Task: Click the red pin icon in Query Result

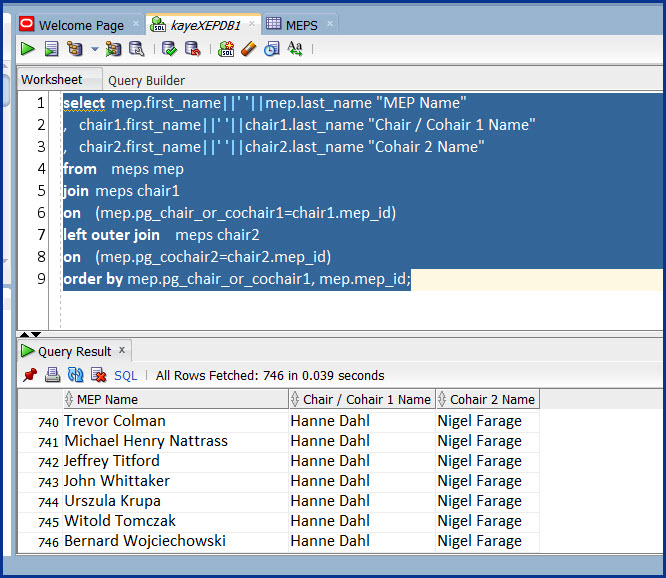Action: tap(30, 375)
